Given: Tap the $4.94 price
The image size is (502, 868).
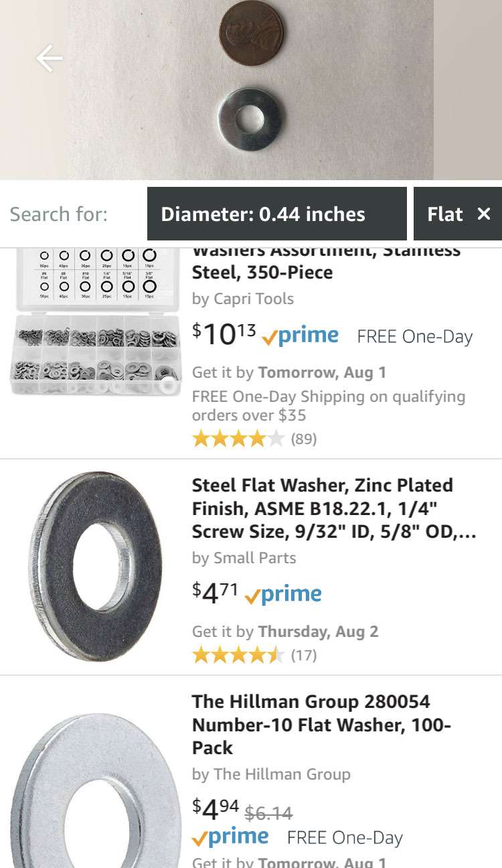Looking at the screenshot, I should click(x=216, y=810).
